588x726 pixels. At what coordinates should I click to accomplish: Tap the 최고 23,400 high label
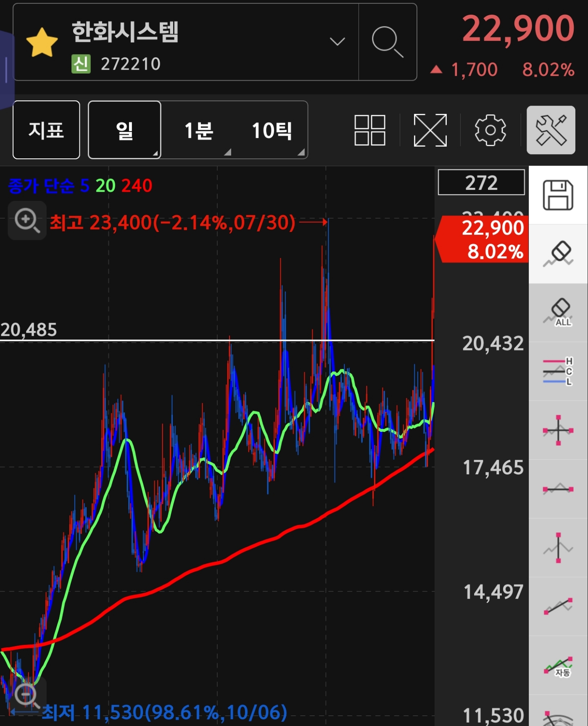pyautogui.click(x=173, y=222)
